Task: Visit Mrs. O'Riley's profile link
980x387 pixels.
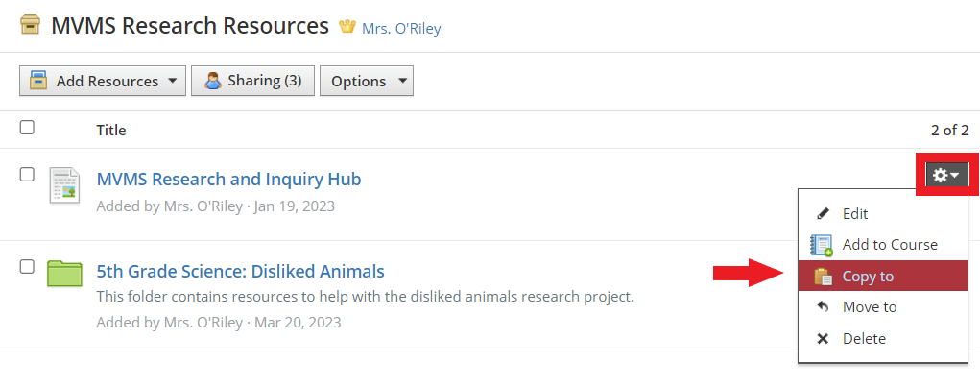Action: click(401, 29)
